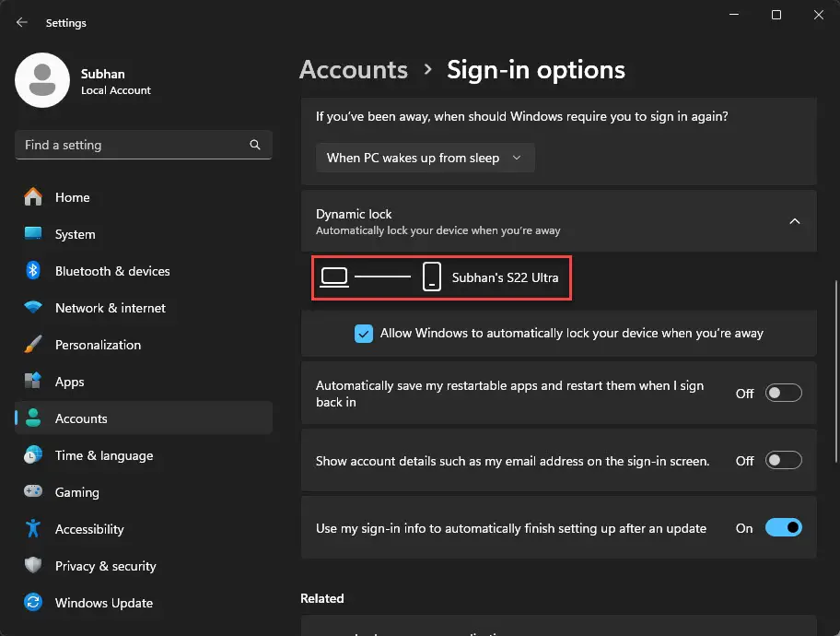840x636 pixels.
Task: Toggle restartable apps switch on
Action: [783, 393]
